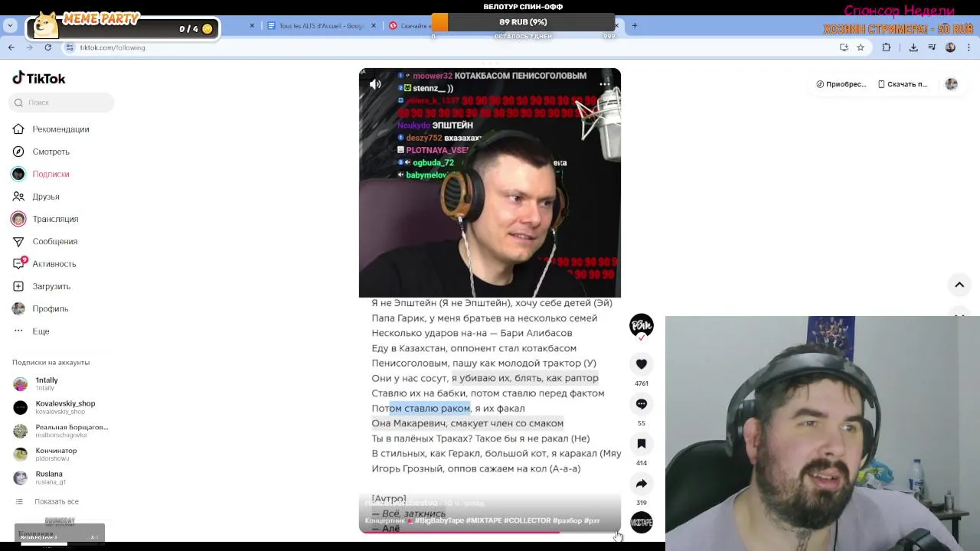The image size is (980, 551).
Task: Open Загрузить upload page
Action: [x=41, y=286]
